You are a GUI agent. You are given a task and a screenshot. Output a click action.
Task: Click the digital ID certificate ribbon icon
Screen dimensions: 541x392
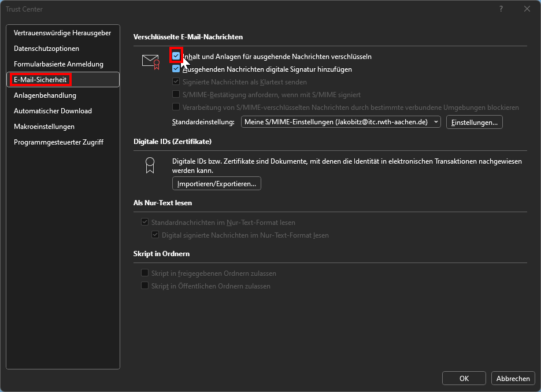(x=150, y=166)
